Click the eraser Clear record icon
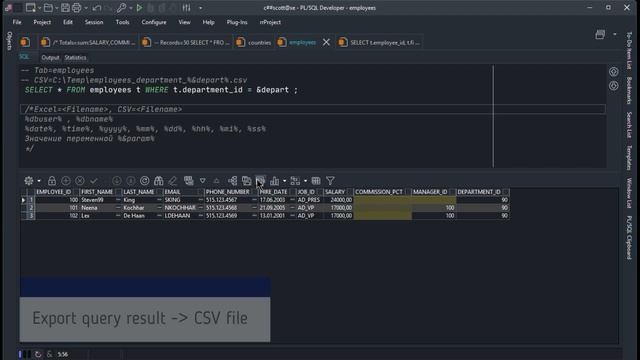Image resolution: width=640 pixels, height=360 pixels. pyautogui.click(x=173, y=181)
